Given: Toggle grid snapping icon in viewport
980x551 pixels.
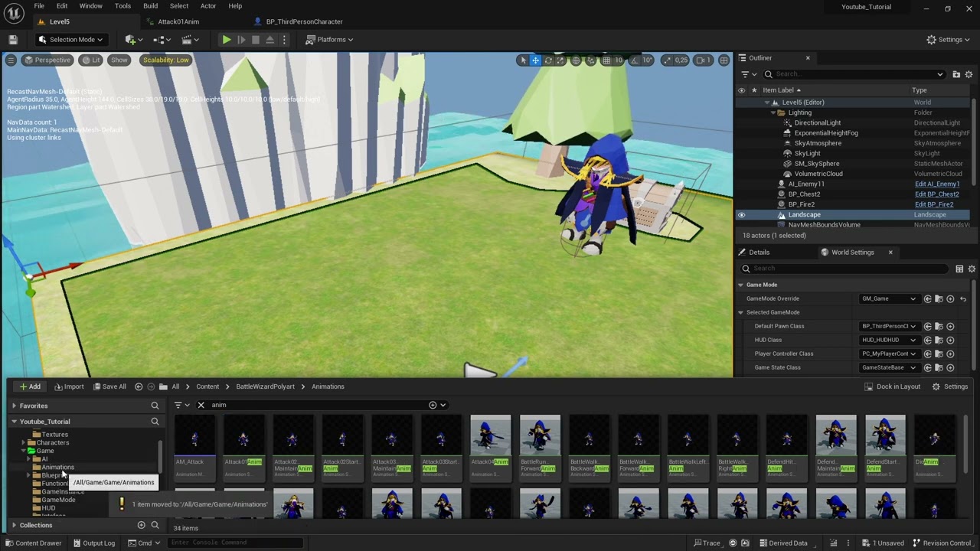Looking at the screenshot, I should coord(606,60).
